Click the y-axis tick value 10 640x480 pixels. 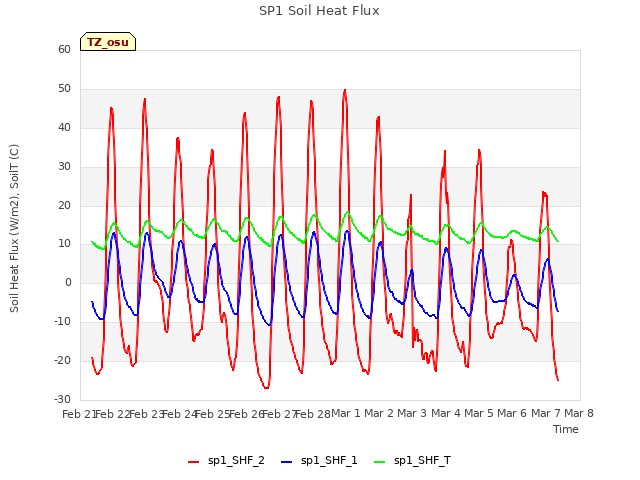pyautogui.click(x=64, y=244)
